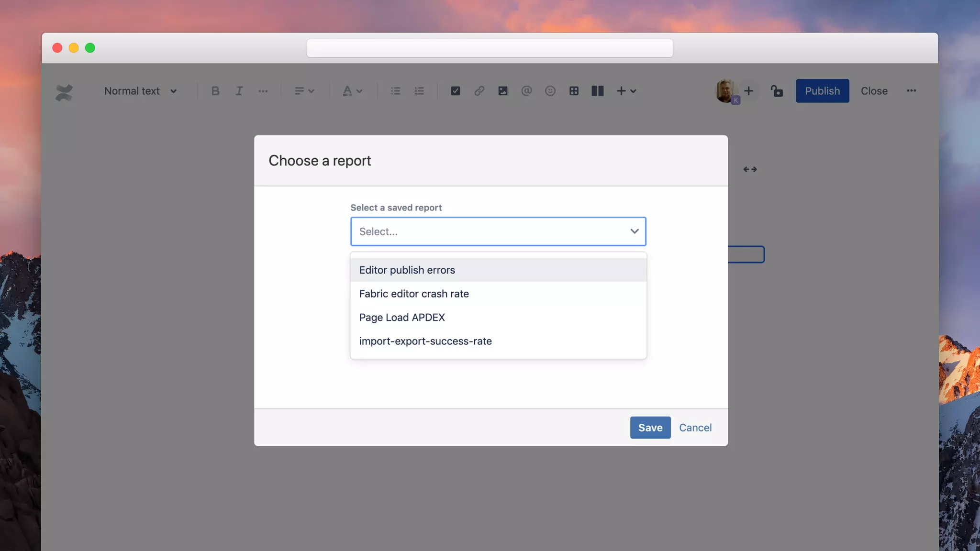Viewport: 980px width, 551px height.
Task: Click the page layouts columns icon
Action: point(597,91)
